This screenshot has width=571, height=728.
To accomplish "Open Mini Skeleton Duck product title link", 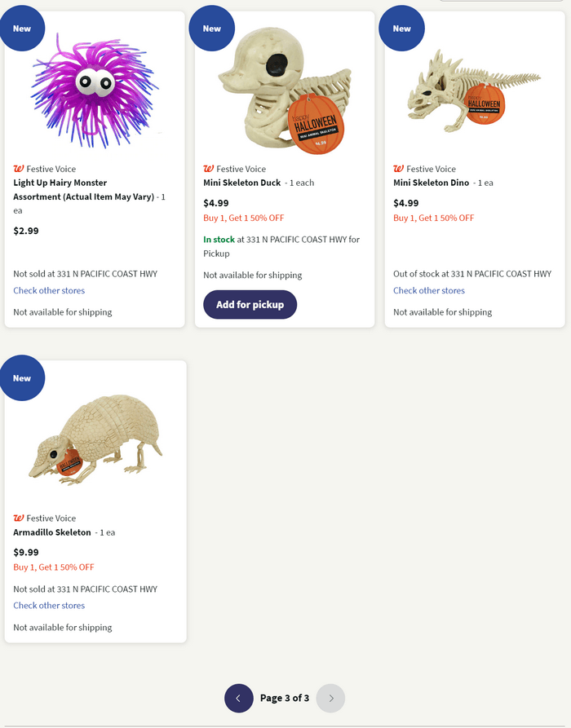I will 239,183.
